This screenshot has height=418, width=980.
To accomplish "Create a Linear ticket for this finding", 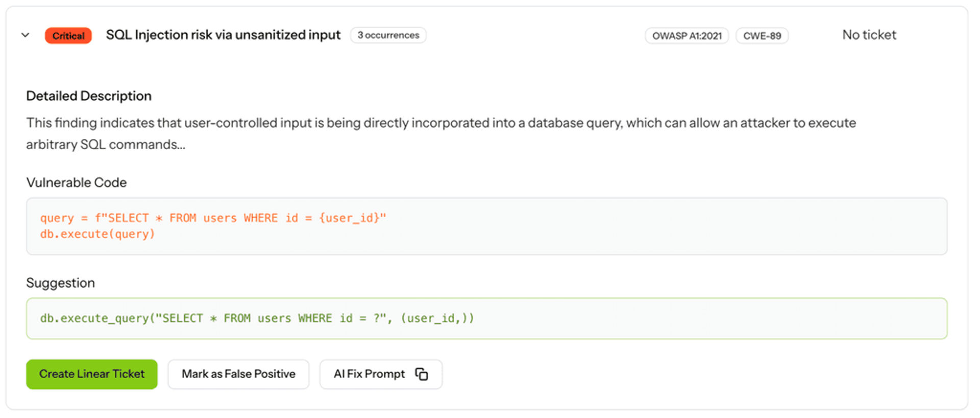I will pos(92,374).
